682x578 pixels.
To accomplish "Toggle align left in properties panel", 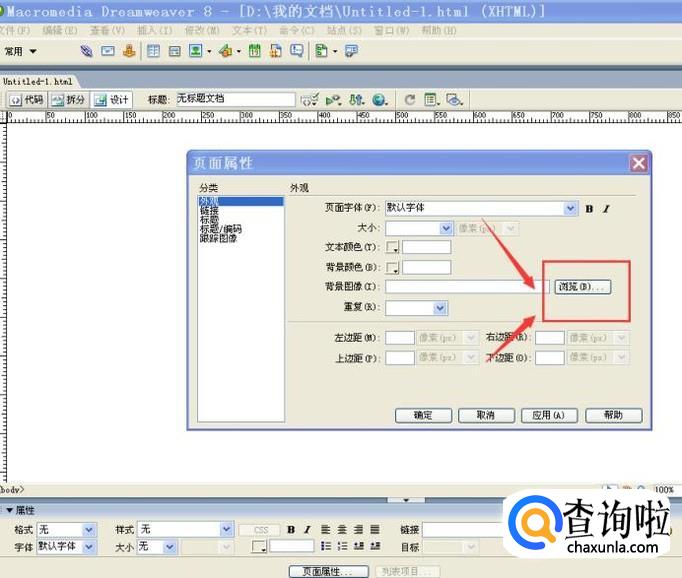I will click(x=326, y=530).
